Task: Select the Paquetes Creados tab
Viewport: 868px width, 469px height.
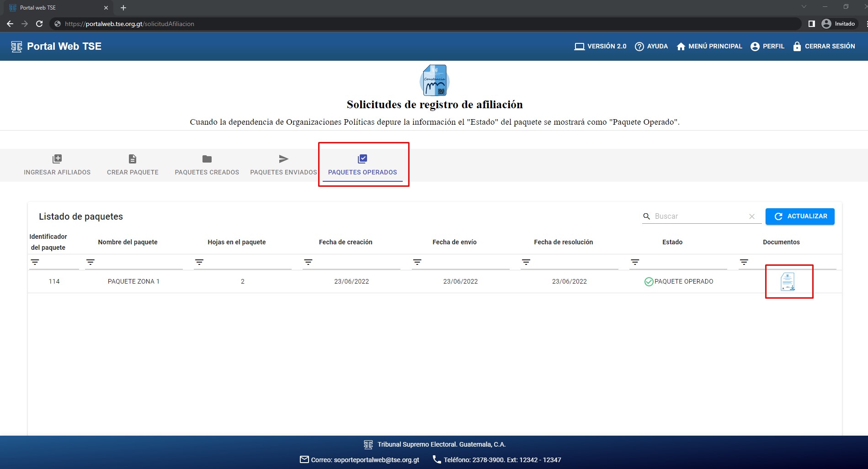Action: click(207, 165)
